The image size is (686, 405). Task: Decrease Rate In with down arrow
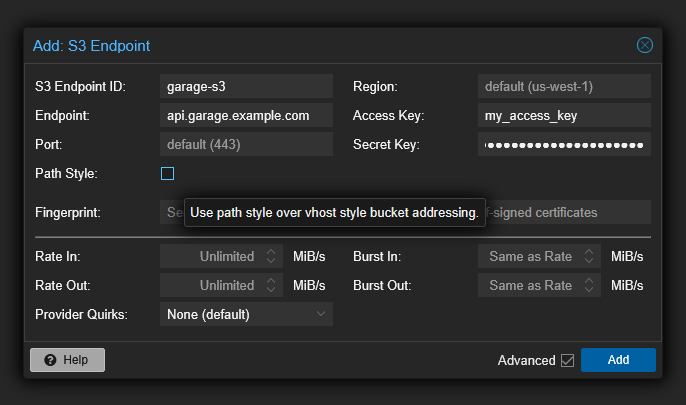(271, 261)
